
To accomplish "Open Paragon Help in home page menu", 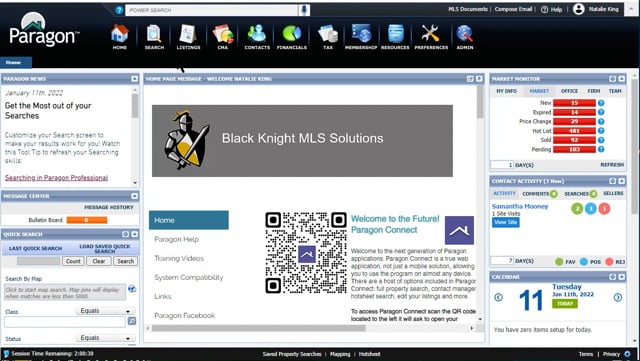I will tap(177, 239).
